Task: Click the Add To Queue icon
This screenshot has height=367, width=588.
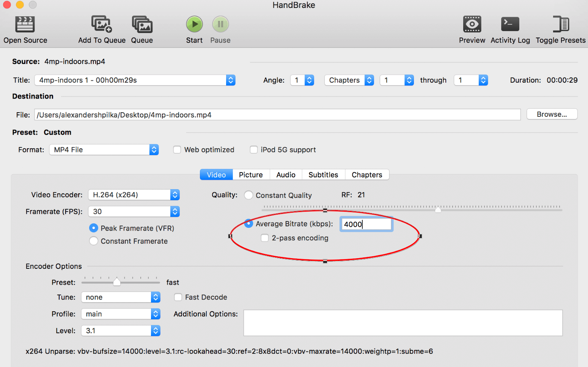Action: [102, 24]
